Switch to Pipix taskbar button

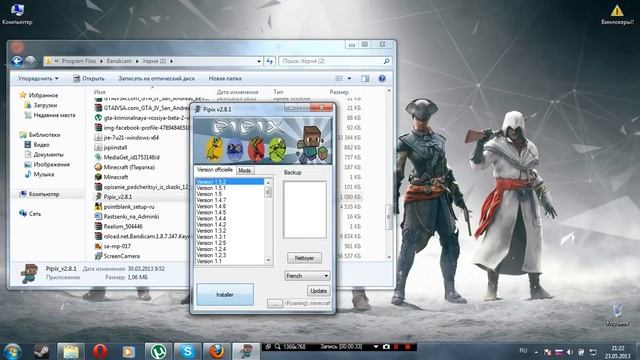[x=246, y=351]
